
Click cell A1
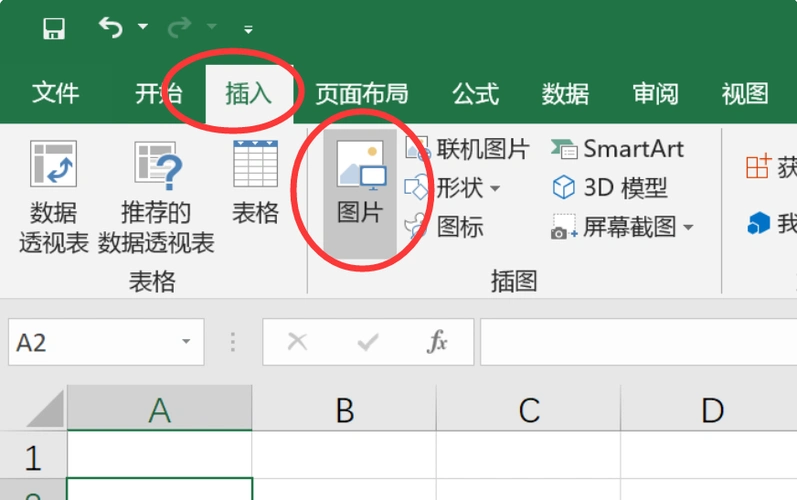pos(160,454)
